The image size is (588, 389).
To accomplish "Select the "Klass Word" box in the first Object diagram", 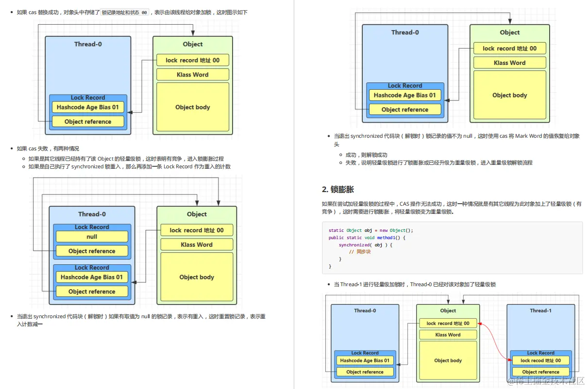I will [192, 74].
